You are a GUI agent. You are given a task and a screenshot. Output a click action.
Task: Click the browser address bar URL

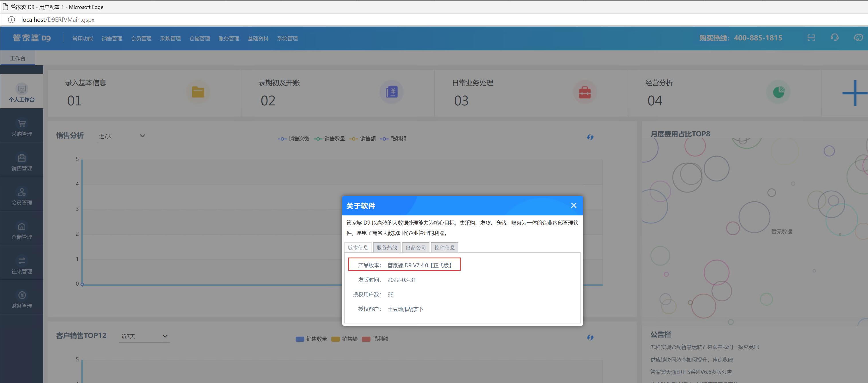coord(58,19)
